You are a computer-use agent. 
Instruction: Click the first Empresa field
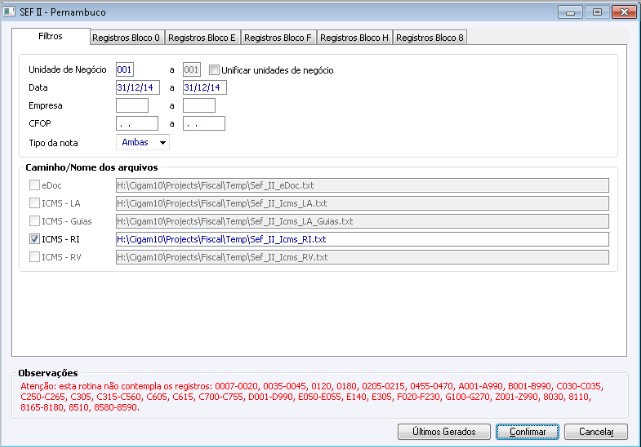[x=132, y=106]
